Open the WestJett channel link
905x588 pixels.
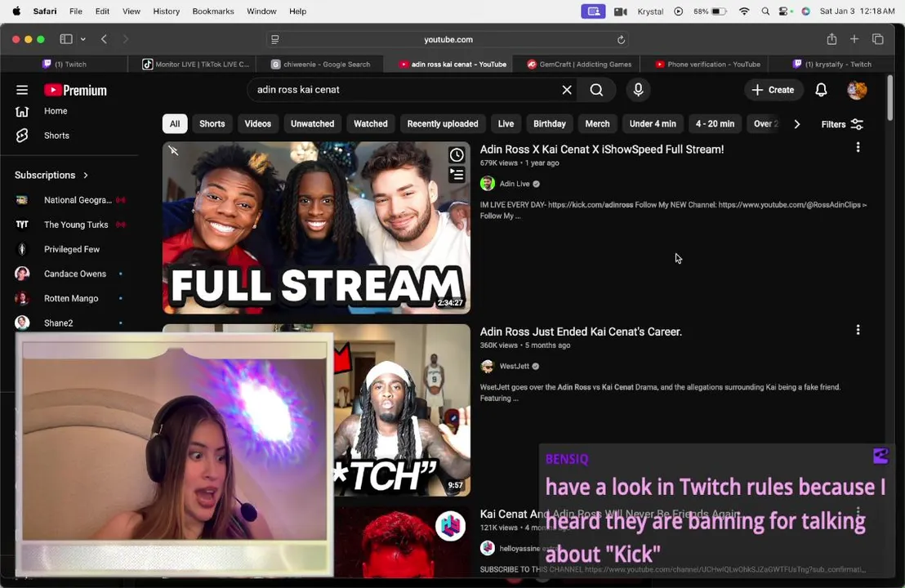515,367
